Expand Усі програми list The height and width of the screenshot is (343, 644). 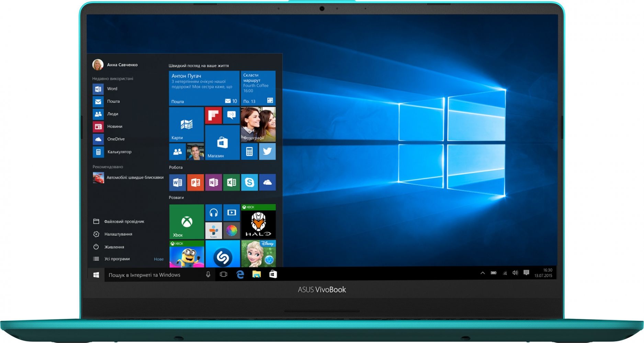(x=117, y=259)
